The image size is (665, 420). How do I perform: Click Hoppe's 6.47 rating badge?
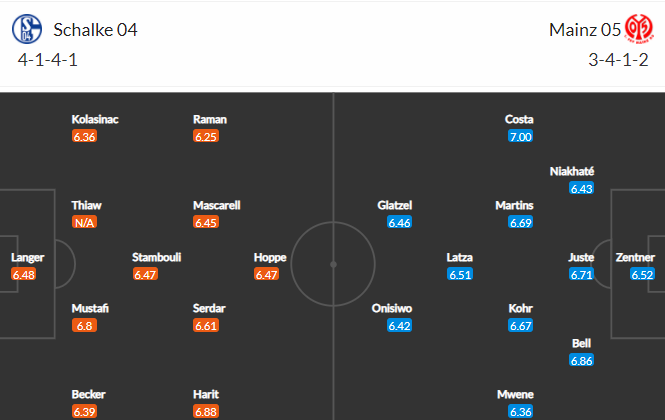[266, 274]
